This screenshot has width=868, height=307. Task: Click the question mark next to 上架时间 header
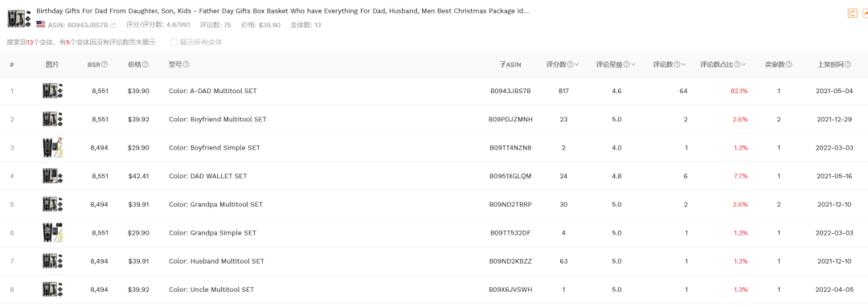click(848, 65)
